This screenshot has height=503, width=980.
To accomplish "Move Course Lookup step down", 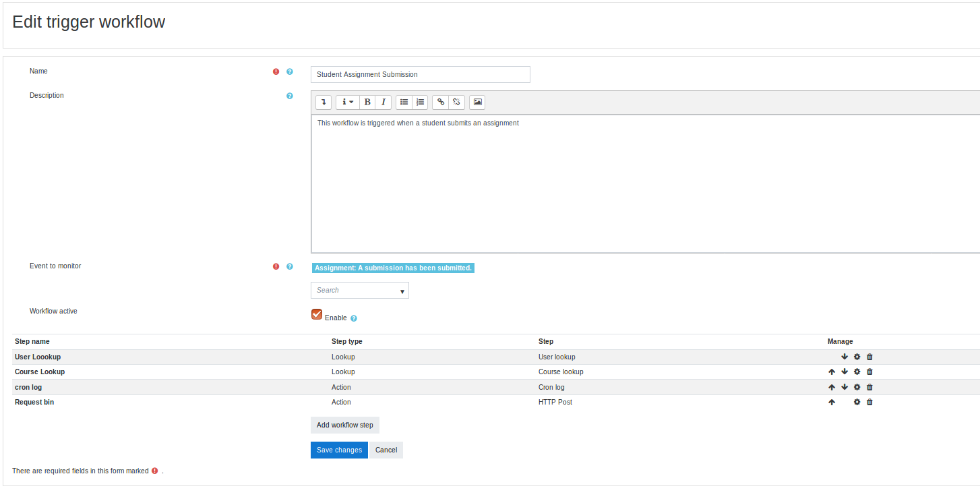I will pyautogui.click(x=845, y=372).
